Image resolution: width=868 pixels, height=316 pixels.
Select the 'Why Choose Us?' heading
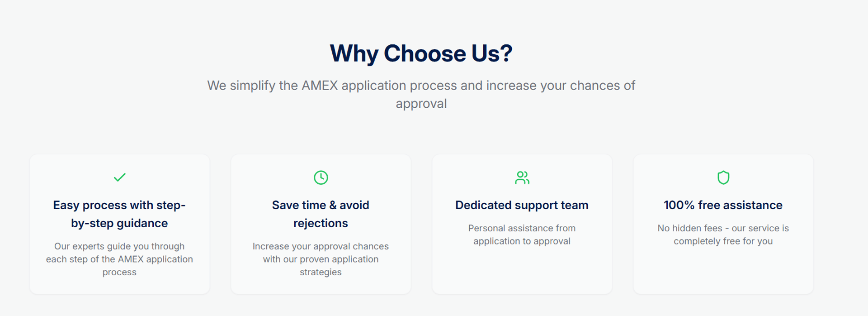[421, 53]
